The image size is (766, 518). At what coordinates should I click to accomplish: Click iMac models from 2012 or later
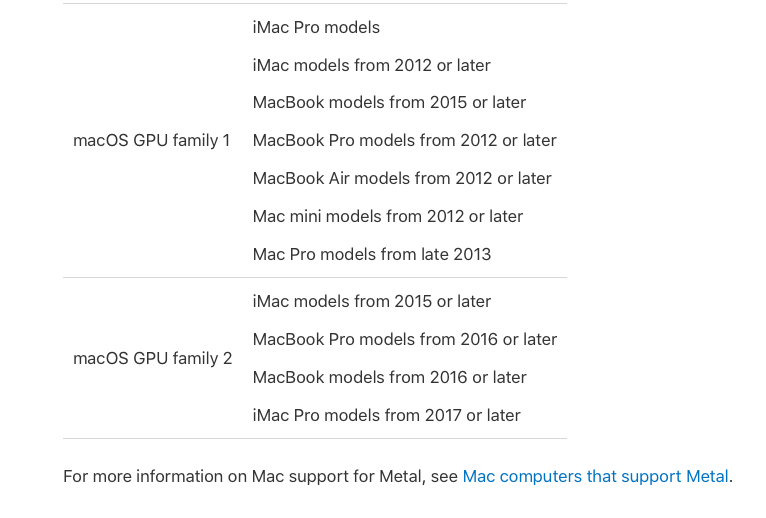pos(371,66)
